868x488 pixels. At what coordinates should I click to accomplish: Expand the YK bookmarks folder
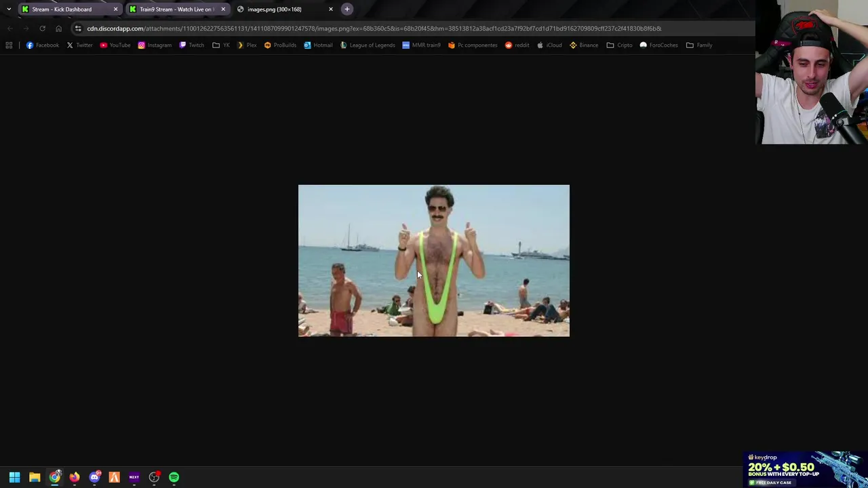coord(221,45)
